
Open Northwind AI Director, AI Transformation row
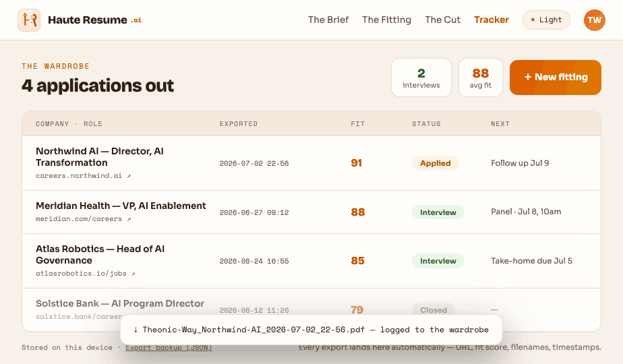pyautogui.click(x=311, y=163)
